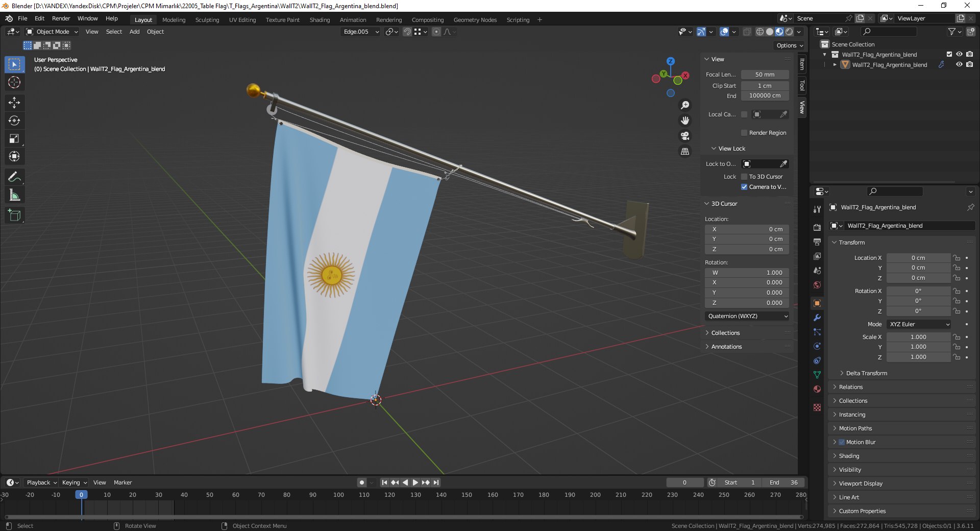Viewport: 980px width, 531px height.
Task: Switch to the Shading workspace tab
Action: pyautogui.click(x=320, y=20)
